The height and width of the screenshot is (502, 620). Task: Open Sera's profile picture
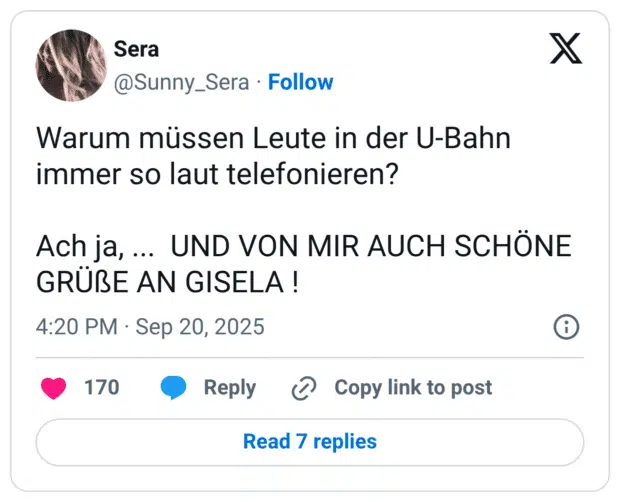point(71,65)
